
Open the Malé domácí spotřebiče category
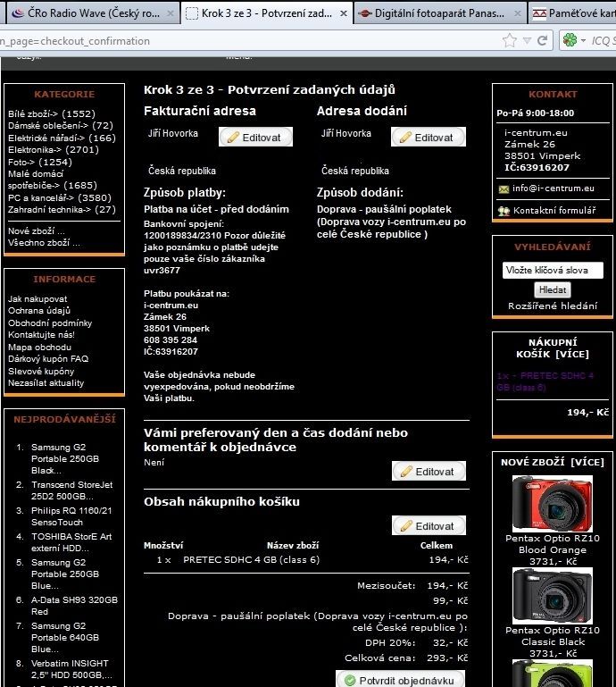click(x=53, y=180)
